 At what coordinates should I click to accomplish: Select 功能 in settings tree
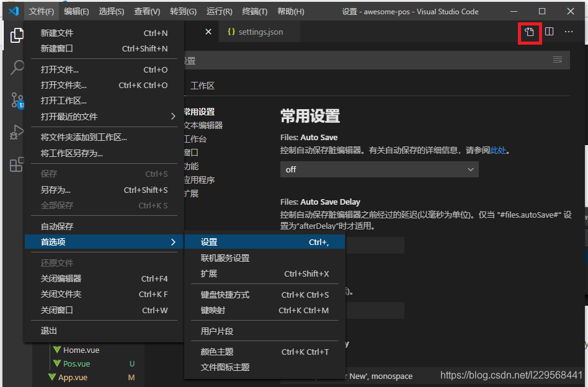click(x=191, y=166)
